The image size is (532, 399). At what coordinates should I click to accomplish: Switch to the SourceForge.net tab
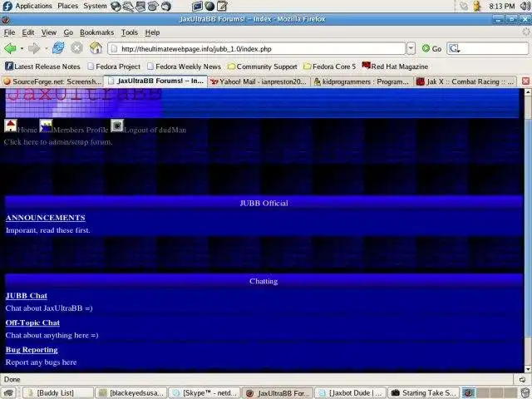tap(52, 81)
